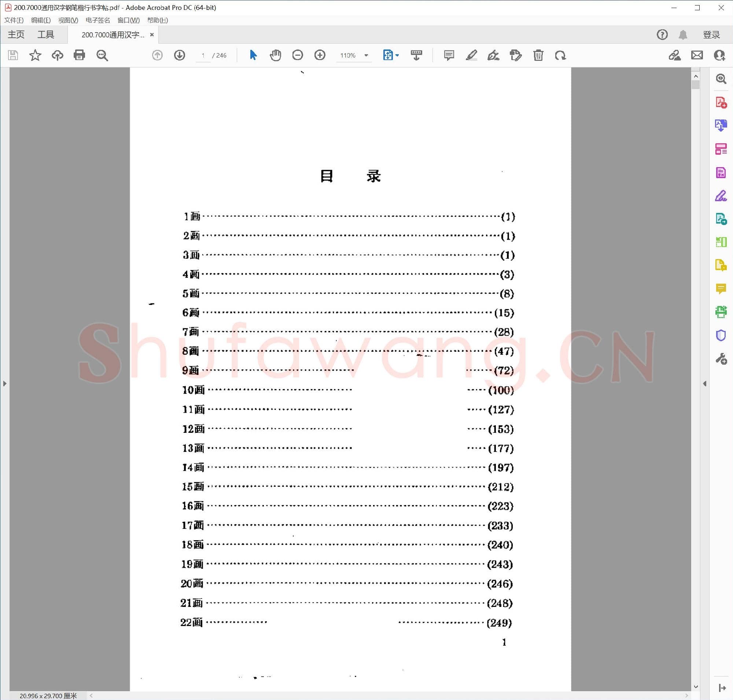Activate the Hand tool
Screen dimensions: 733x700
[x=275, y=55]
